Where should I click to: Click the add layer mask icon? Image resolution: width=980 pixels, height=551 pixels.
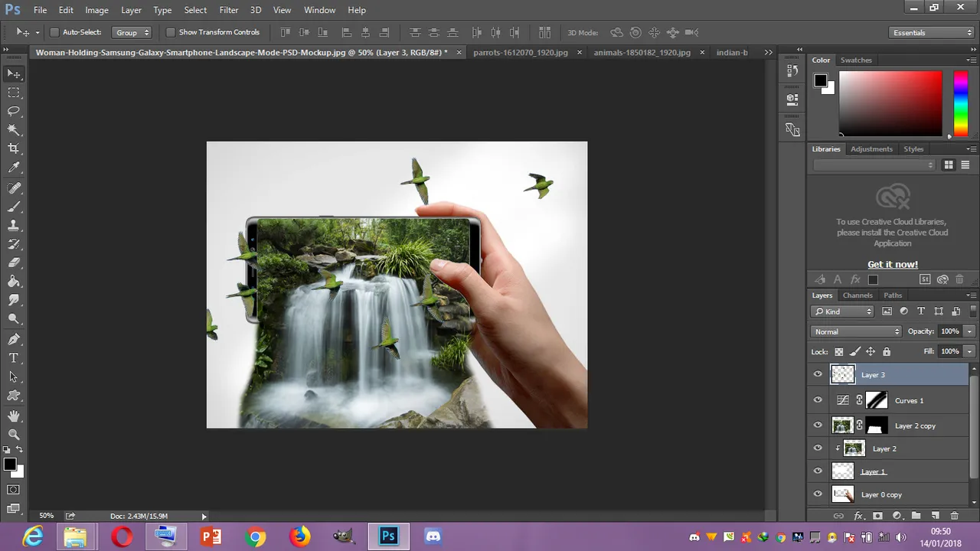(x=877, y=516)
